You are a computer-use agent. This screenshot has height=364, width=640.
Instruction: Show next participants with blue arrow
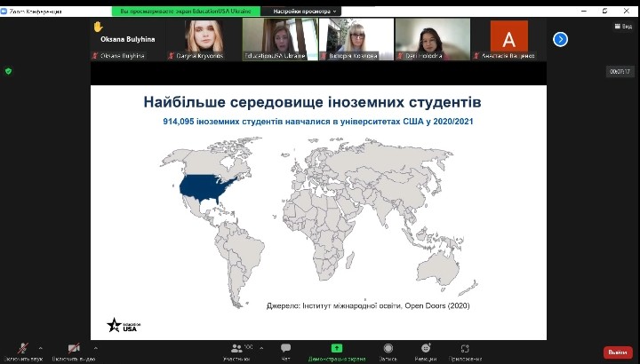pos(560,39)
